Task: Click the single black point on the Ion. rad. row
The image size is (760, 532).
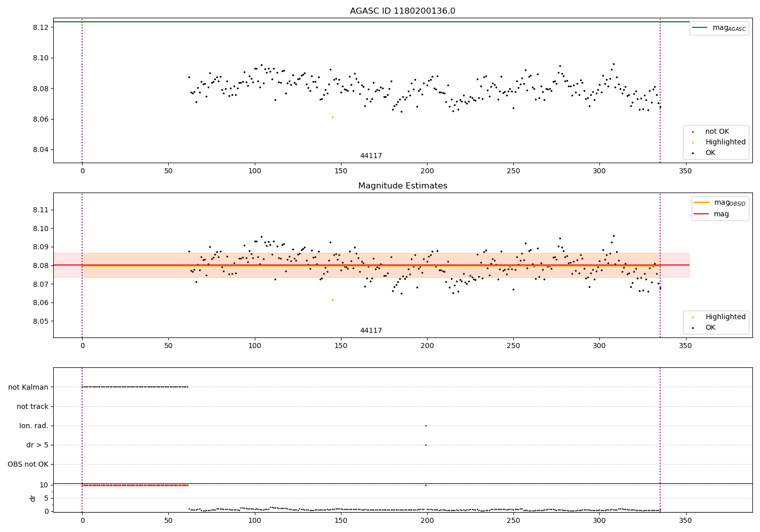Action: click(x=426, y=426)
